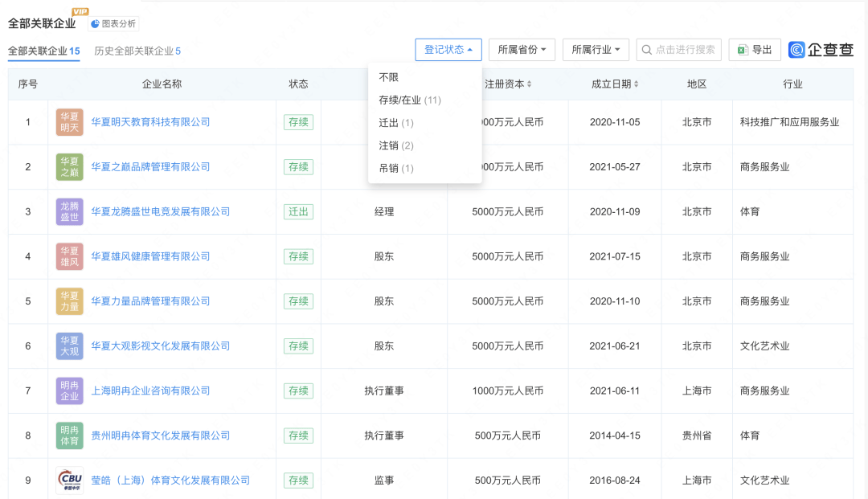Open 上海明冉企业咨询有限公司 link
The width and height of the screenshot is (868, 499).
[150, 391]
